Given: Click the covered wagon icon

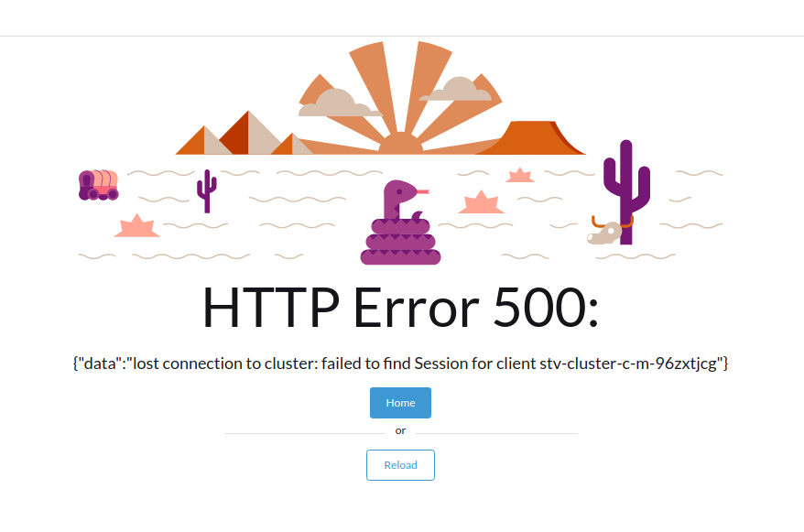Looking at the screenshot, I should [99, 185].
